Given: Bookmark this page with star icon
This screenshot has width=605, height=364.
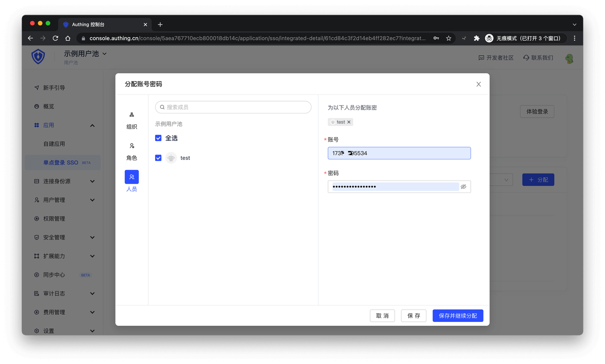Looking at the screenshot, I should click(449, 38).
